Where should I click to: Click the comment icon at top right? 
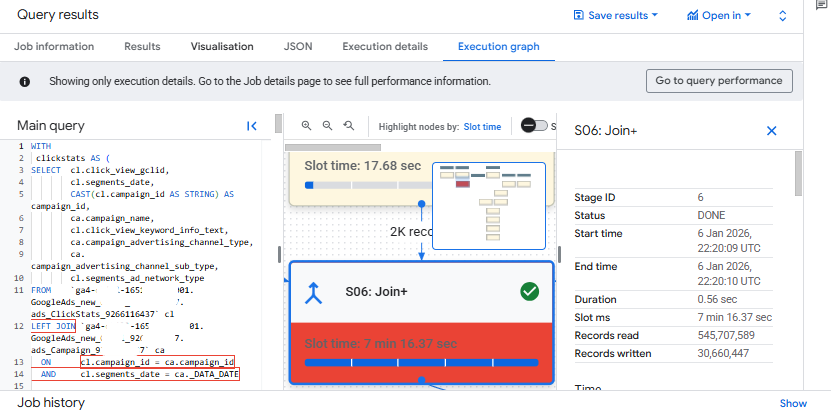(x=822, y=5)
